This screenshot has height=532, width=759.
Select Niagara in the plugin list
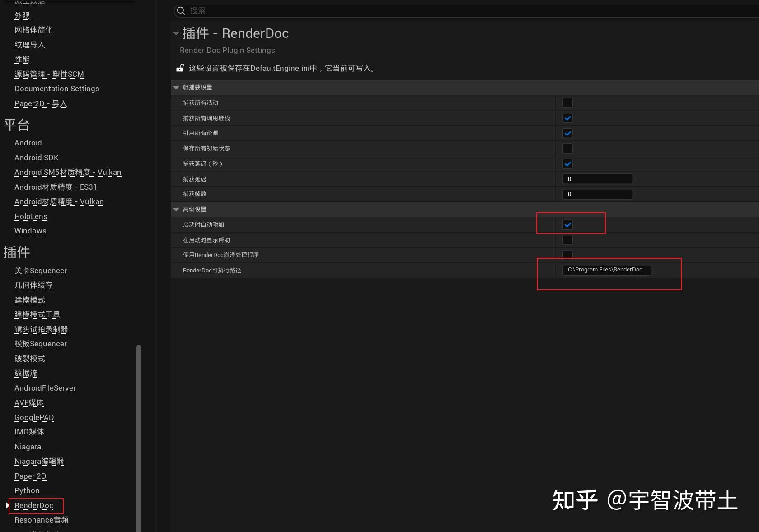point(28,447)
